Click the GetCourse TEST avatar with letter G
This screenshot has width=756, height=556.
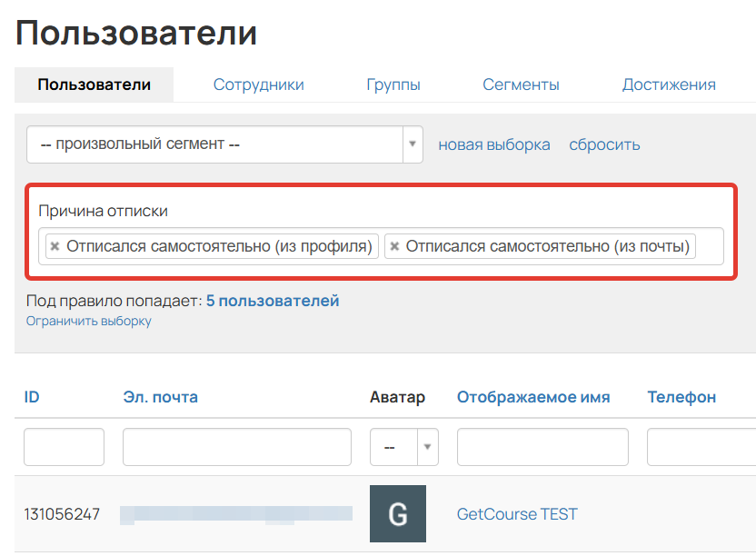point(400,513)
